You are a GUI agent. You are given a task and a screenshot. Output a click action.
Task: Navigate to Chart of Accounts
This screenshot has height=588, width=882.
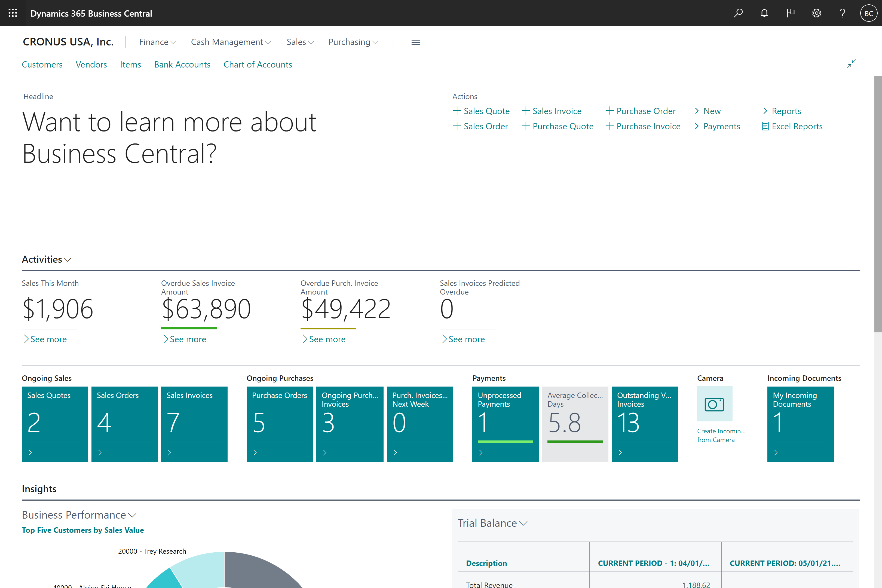pyautogui.click(x=258, y=64)
